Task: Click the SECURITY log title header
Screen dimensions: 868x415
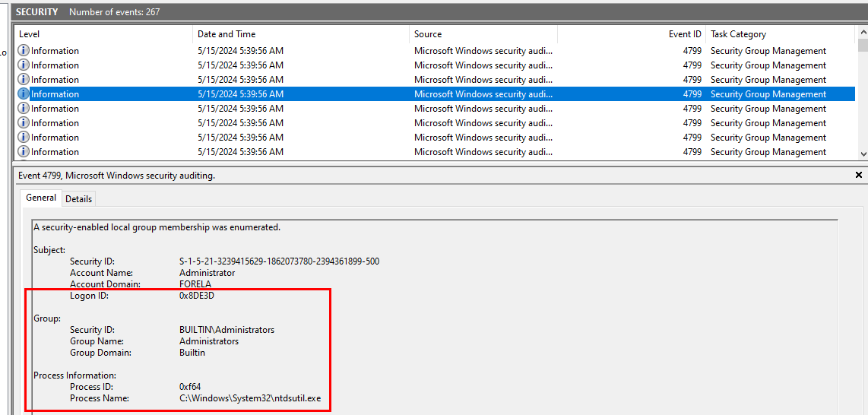Action: pyautogui.click(x=36, y=12)
